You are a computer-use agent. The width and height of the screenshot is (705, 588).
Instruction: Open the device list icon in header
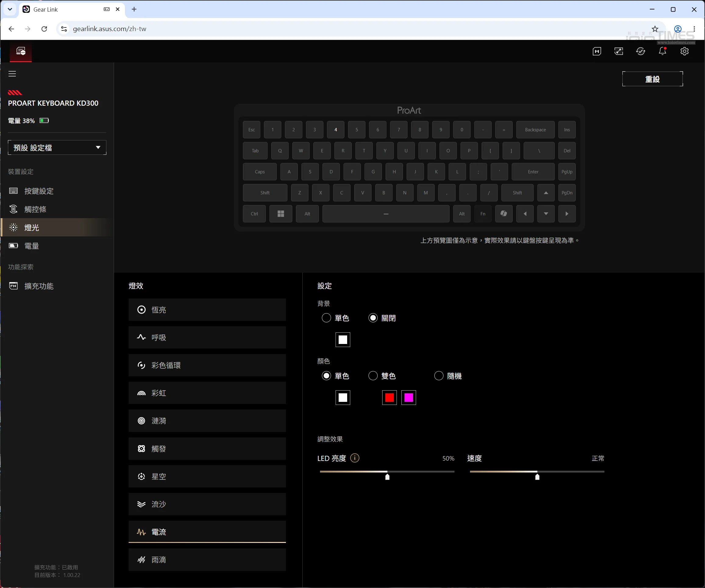(x=21, y=51)
